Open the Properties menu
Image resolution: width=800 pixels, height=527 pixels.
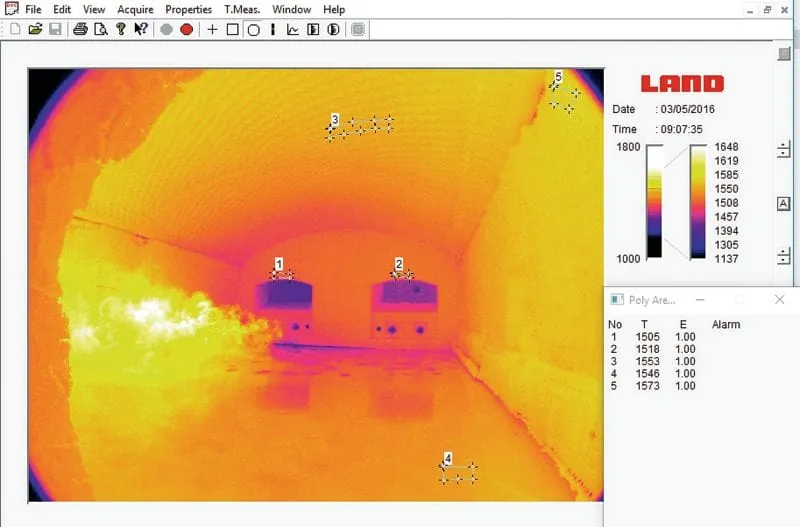point(188,9)
